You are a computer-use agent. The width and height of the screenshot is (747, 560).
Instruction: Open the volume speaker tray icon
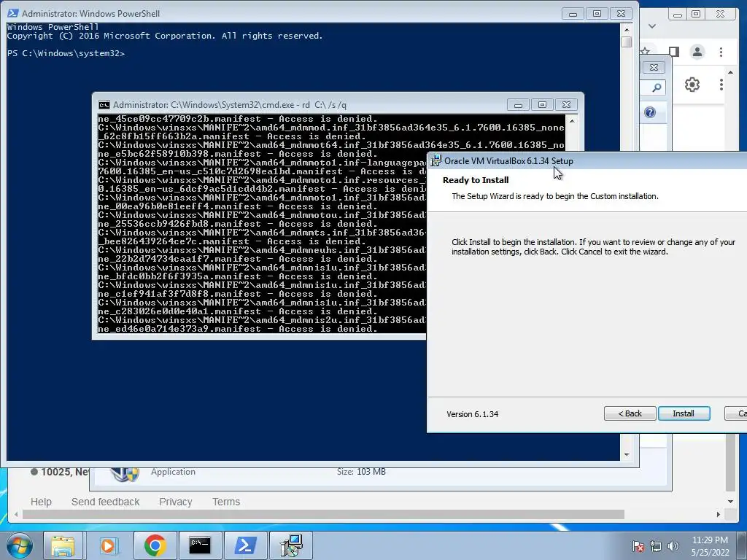(x=673, y=546)
